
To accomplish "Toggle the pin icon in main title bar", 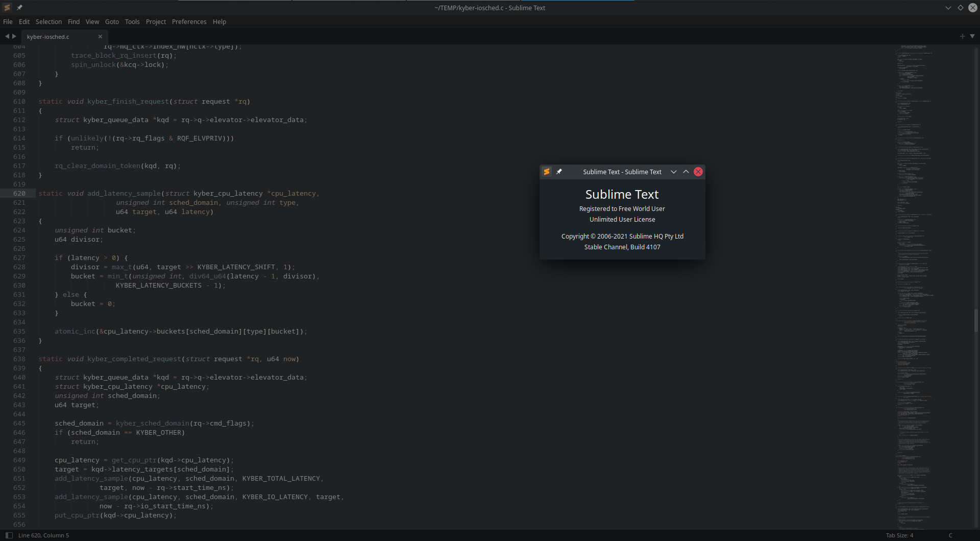I will pyautogui.click(x=19, y=8).
